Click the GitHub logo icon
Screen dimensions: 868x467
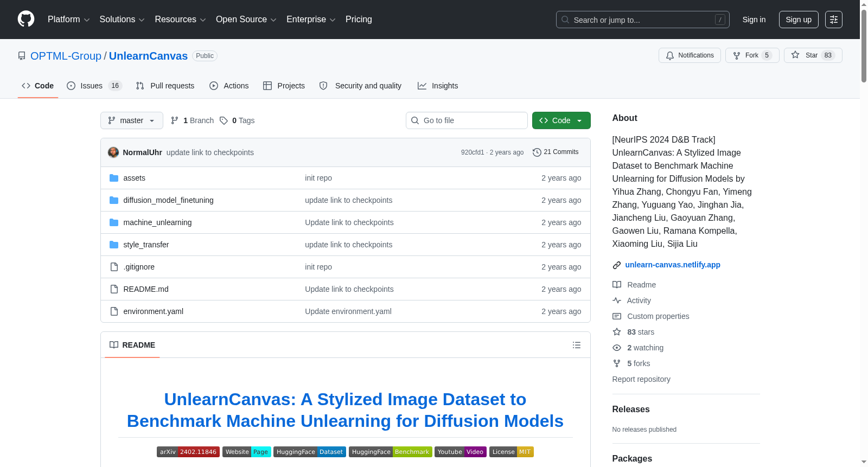[26, 20]
